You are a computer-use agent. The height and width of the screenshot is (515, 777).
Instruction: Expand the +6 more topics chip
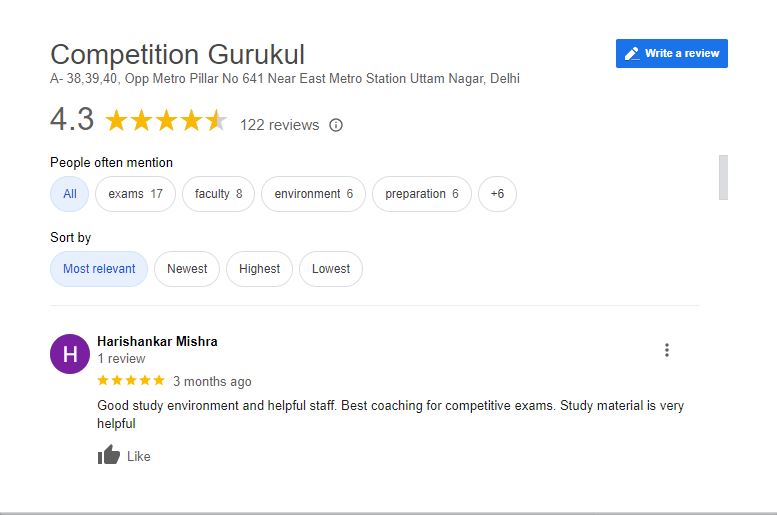[x=498, y=194]
